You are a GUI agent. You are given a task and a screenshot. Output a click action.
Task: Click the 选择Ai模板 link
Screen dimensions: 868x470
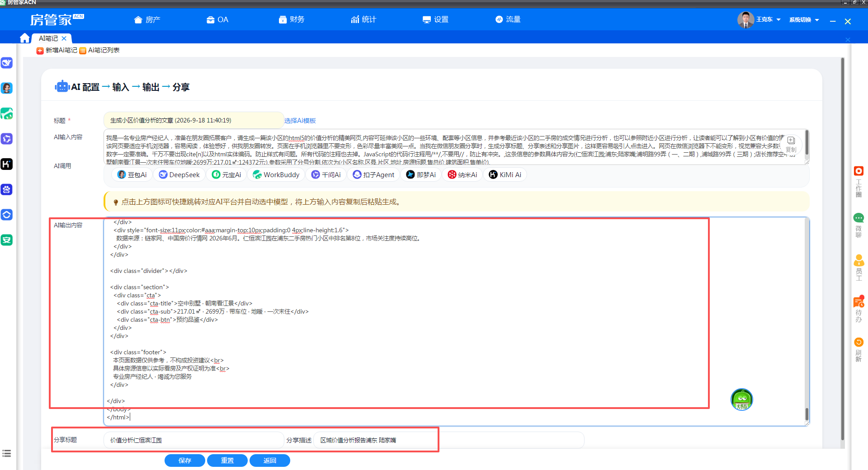point(300,121)
